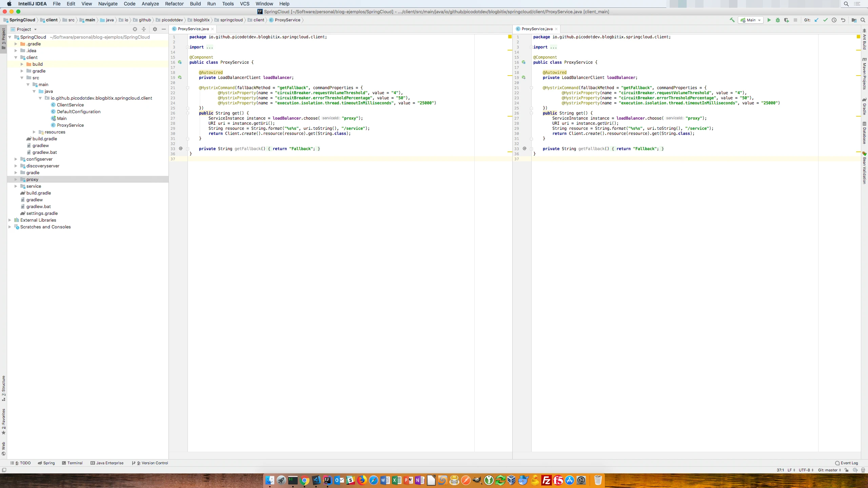Screen dimensions: 868x488
Task: Toggle the Structure tool window stripe button
Action: [4, 388]
